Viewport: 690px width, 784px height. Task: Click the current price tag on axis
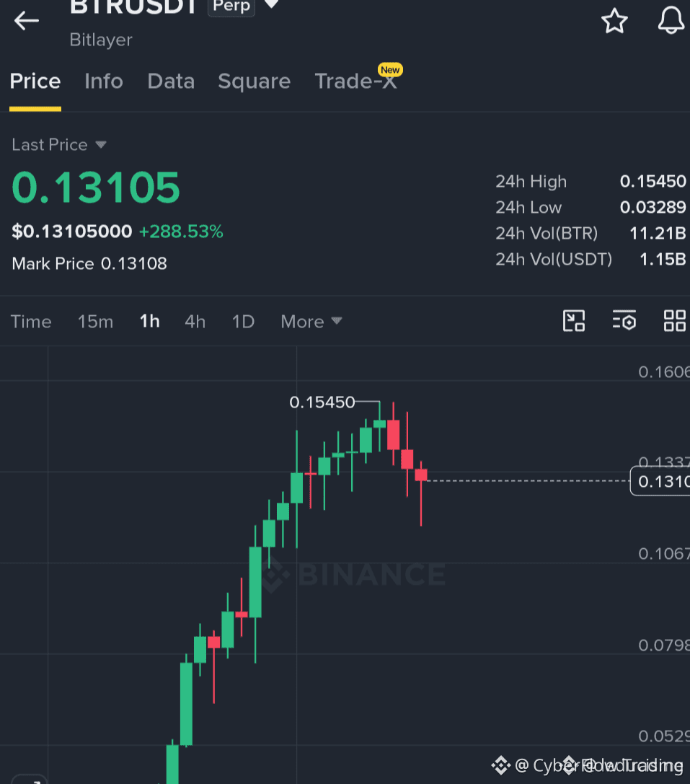point(660,481)
